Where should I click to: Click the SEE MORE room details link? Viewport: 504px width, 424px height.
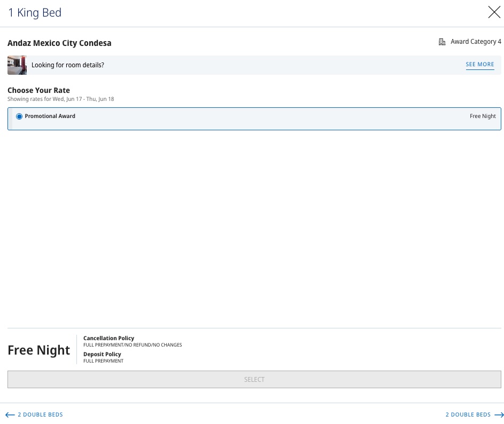click(480, 64)
